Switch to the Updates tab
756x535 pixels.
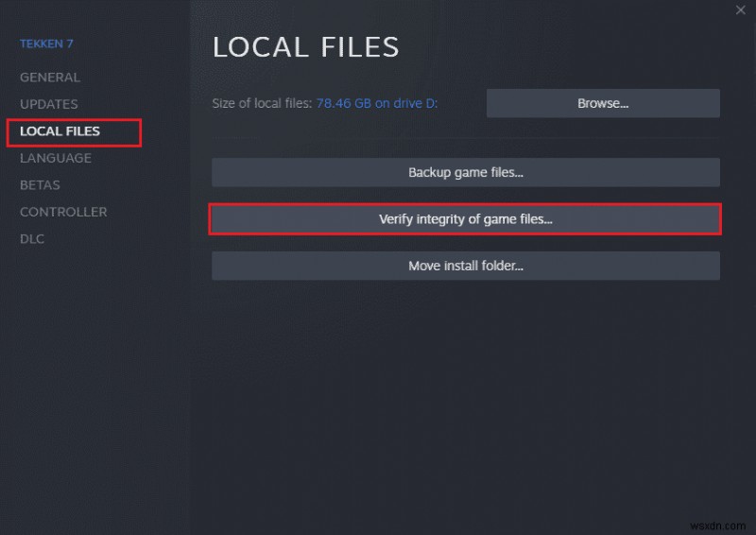tap(49, 104)
